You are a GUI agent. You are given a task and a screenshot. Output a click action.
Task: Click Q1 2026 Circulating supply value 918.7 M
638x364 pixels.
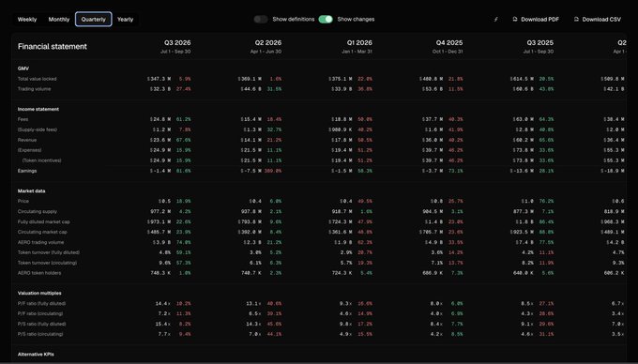click(342, 211)
